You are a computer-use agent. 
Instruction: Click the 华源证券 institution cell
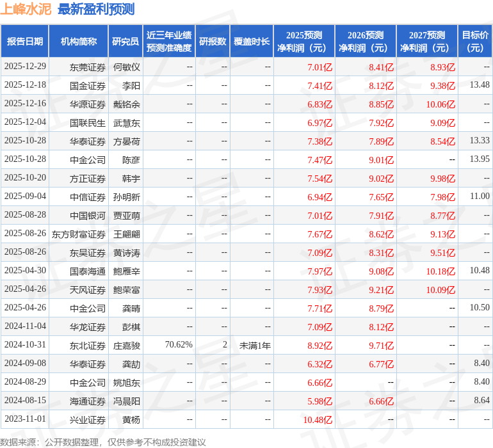[x=88, y=104]
